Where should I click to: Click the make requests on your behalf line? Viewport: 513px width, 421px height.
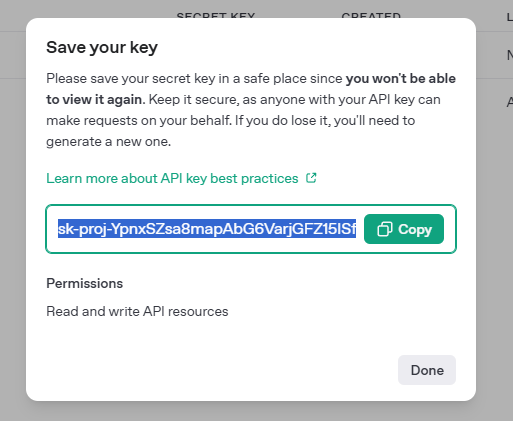coord(139,121)
